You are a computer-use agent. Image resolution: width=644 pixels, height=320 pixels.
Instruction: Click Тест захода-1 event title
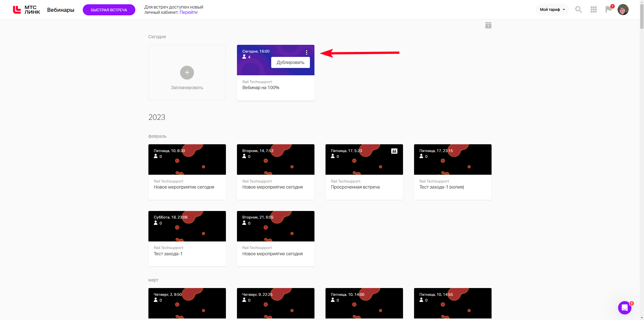pos(168,254)
